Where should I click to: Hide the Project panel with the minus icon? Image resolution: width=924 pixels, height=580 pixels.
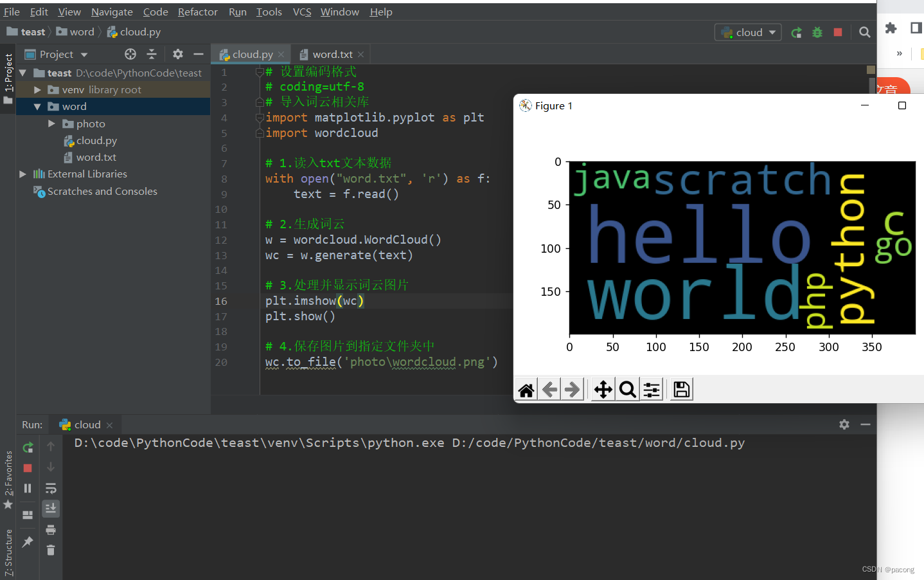click(199, 54)
